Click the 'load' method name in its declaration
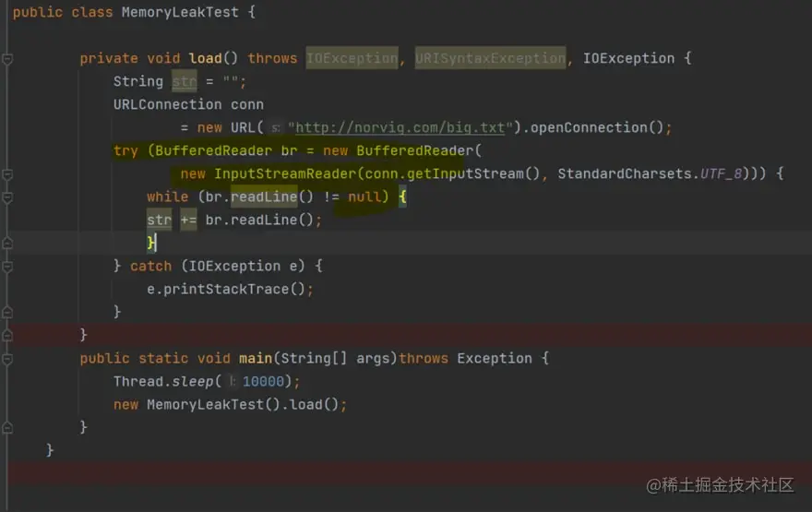The image size is (812, 512). point(205,58)
